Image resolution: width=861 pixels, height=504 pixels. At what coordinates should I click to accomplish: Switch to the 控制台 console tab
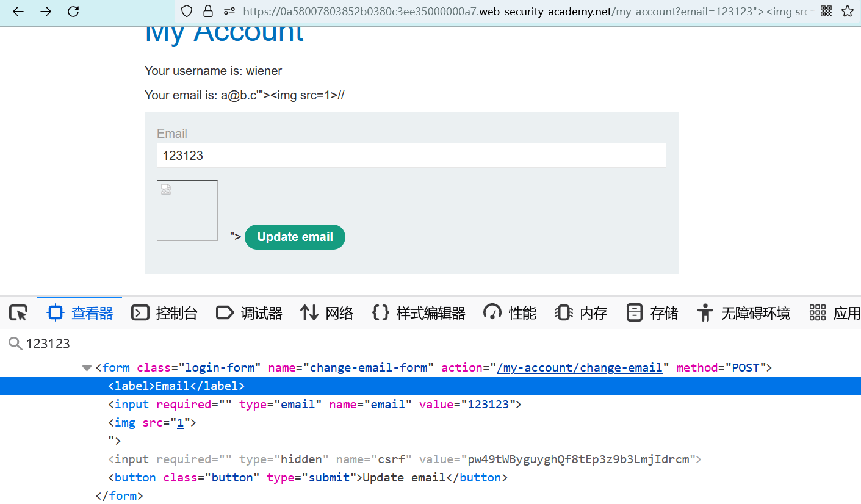click(x=165, y=313)
